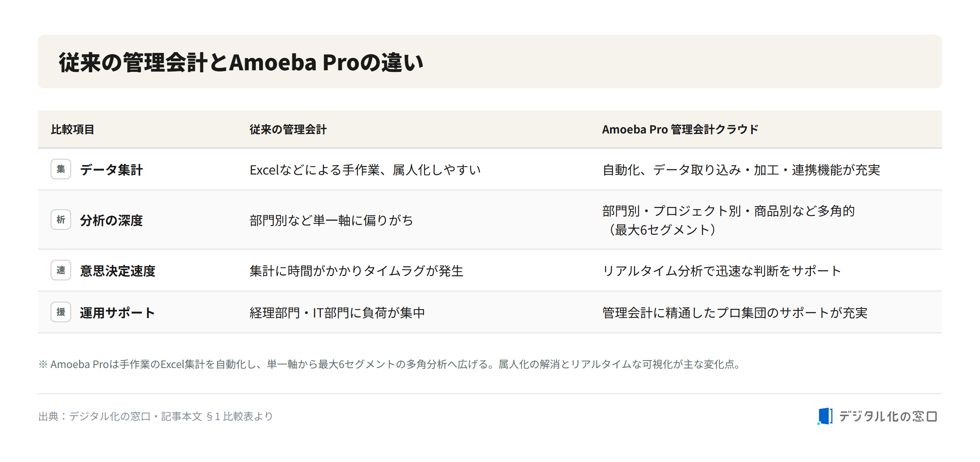Click the 援 icon beside 運用サポート
This screenshot has height=462, width=980.
(61, 312)
